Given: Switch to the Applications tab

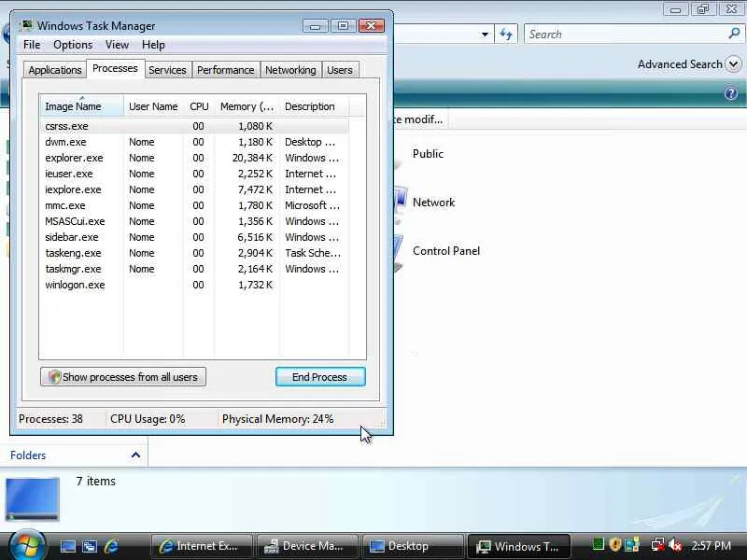Looking at the screenshot, I should tap(55, 70).
